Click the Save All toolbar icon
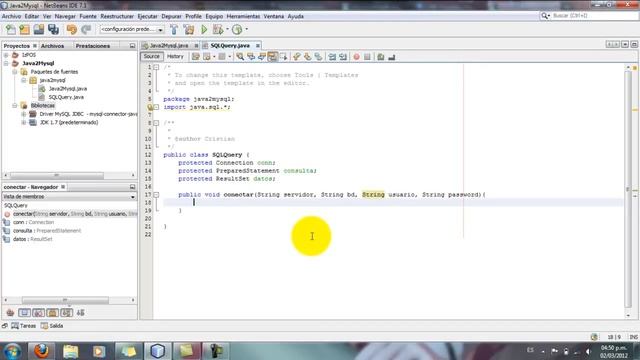640x360 pixels. (53, 29)
